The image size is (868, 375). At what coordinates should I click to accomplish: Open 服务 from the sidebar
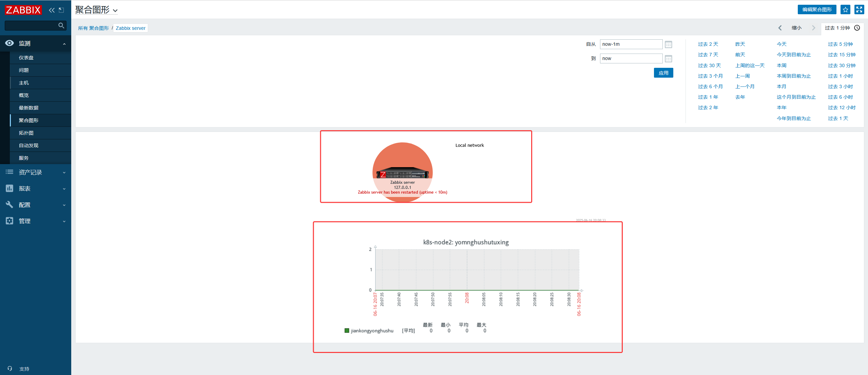click(x=40, y=158)
